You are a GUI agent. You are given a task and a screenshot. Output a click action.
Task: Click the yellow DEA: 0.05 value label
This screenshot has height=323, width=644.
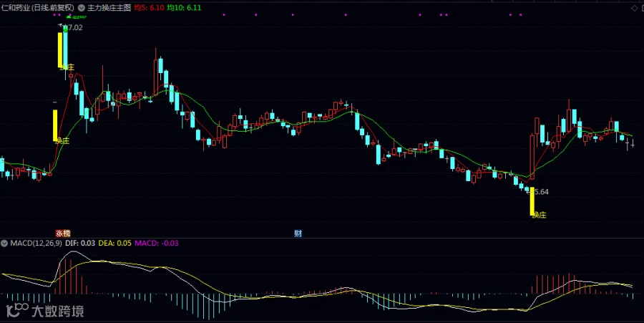click(115, 244)
